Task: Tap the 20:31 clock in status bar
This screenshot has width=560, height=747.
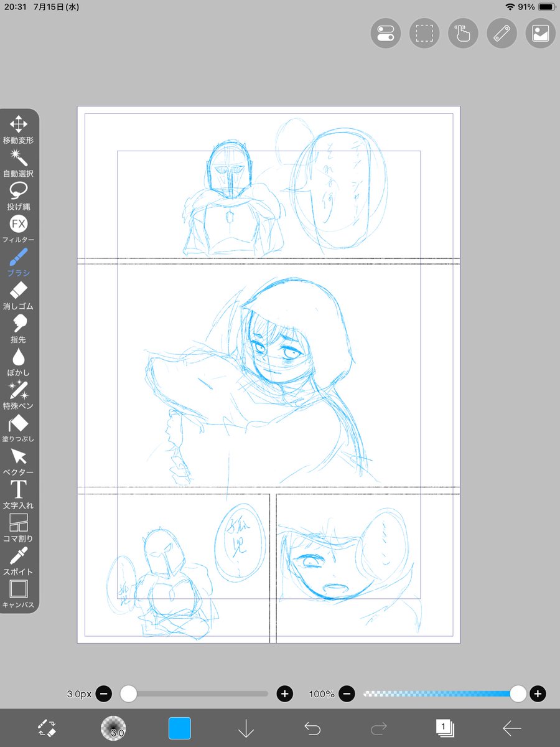Action: click(16, 7)
